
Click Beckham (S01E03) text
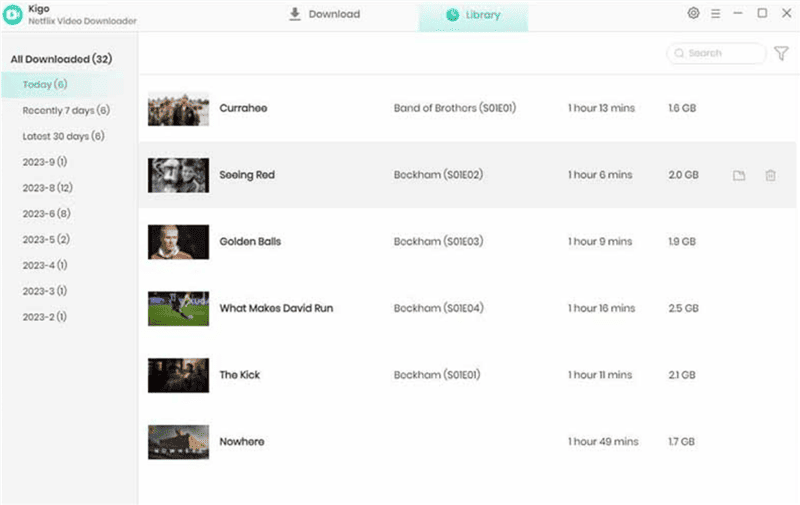[438, 242]
